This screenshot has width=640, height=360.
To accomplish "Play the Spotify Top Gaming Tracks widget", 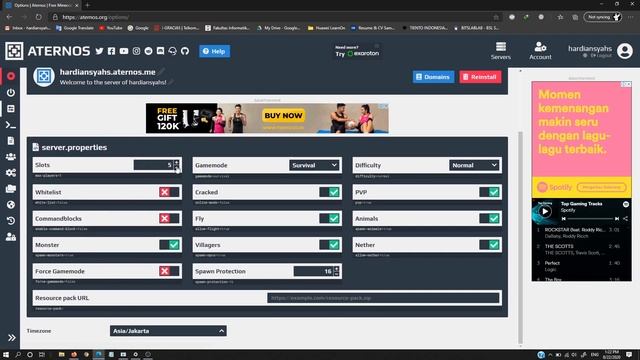I will click(x=544, y=211).
